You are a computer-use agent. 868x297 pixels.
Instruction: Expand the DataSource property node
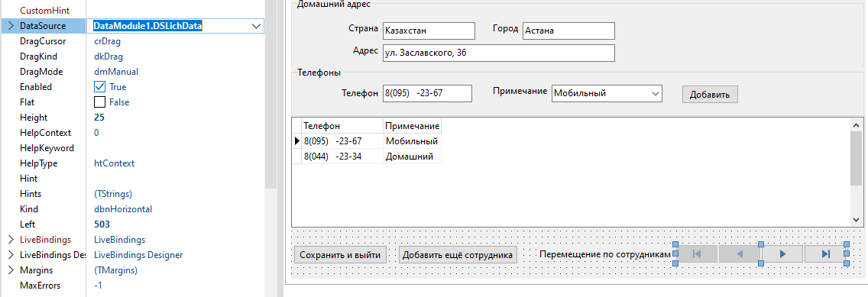[11, 26]
